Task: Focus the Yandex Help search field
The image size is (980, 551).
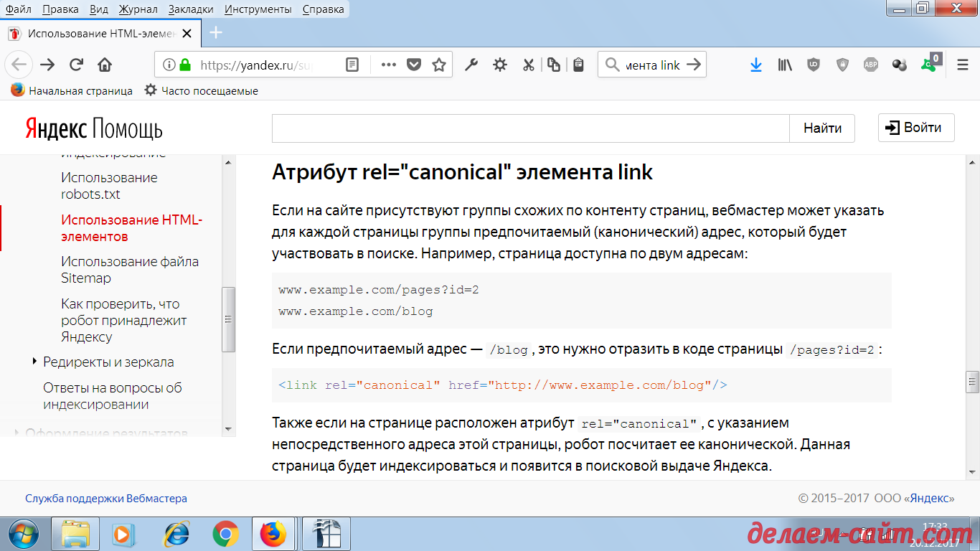Action: 530,128
